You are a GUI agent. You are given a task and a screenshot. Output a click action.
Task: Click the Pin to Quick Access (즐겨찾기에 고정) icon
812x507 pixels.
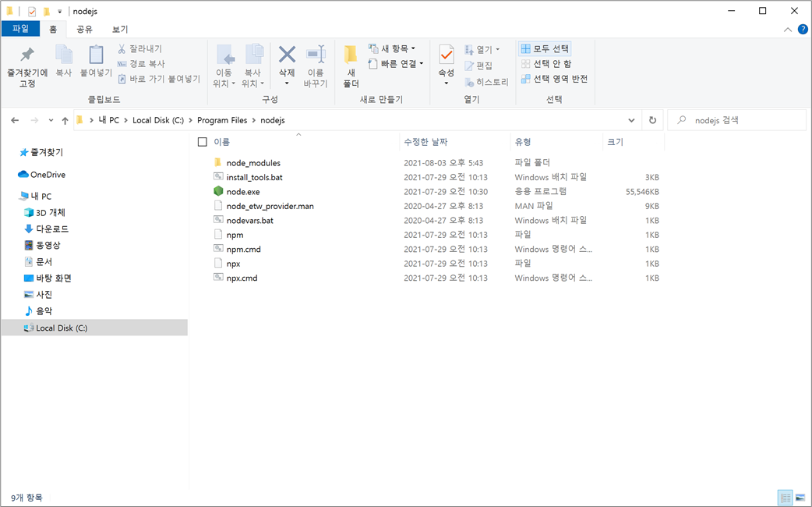[x=27, y=55]
